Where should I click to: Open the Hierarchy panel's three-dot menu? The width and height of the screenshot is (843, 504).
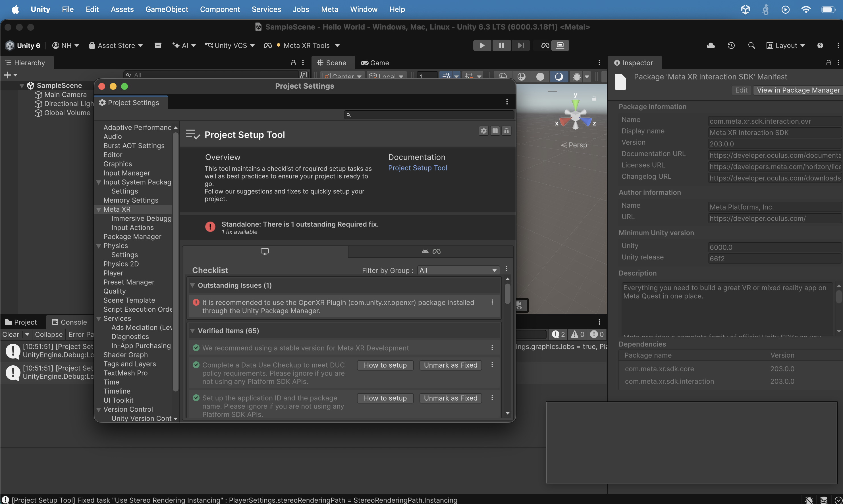[303, 63]
